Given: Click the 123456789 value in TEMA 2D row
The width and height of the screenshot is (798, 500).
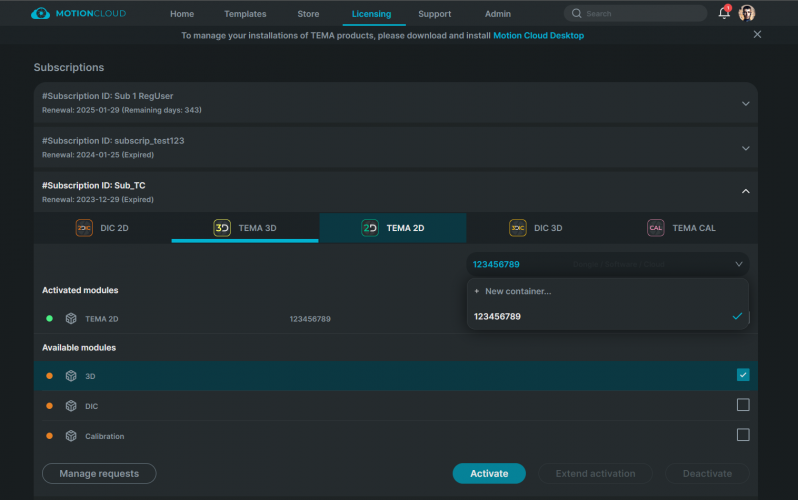Looking at the screenshot, I should [x=310, y=319].
